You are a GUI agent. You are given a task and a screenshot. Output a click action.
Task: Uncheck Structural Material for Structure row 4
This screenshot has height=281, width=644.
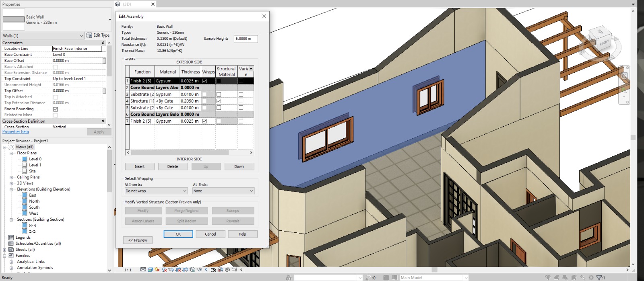click(219, 101)
